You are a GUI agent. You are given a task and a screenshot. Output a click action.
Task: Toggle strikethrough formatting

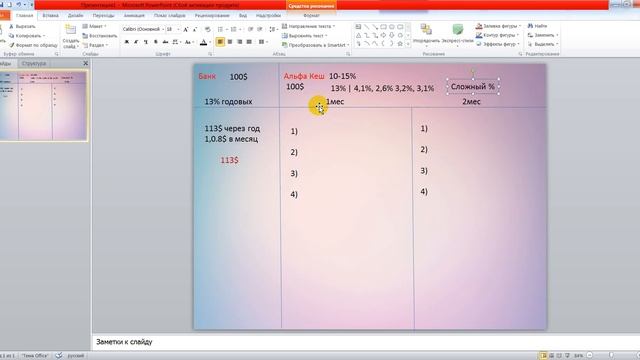pos(165,42)
